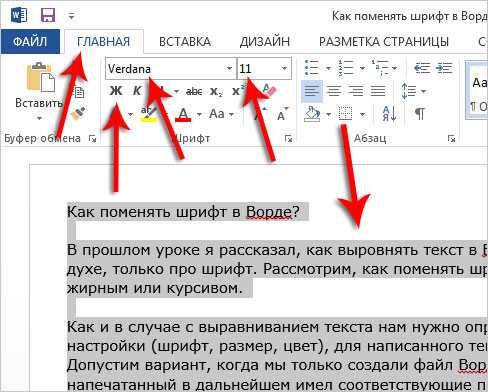Sort text with А-Я icon
Image resolution: width=488 pixels, height=392 pixels.
pyautogui.click(x=389, y=114)
